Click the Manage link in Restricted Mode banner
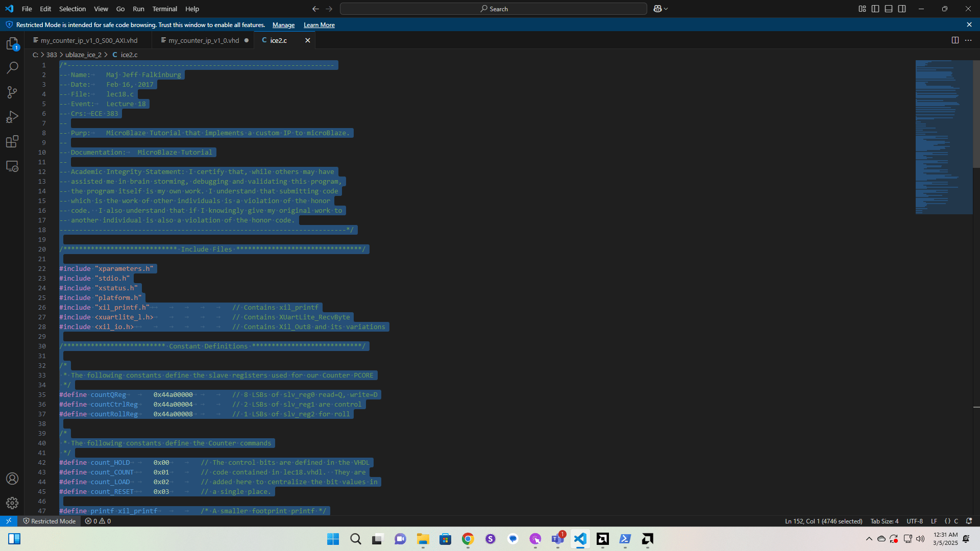The width and height of the screenshot is (980, 551). pos(283,25)
